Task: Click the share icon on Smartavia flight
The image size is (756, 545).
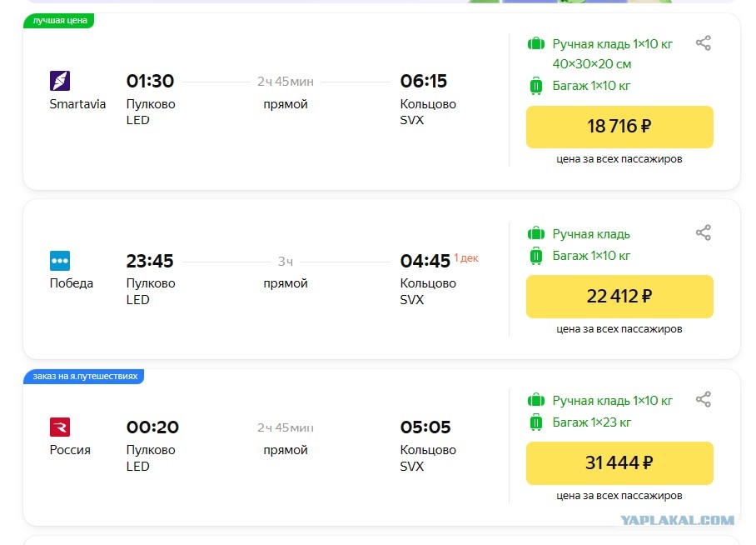Action: click(704, 43)
